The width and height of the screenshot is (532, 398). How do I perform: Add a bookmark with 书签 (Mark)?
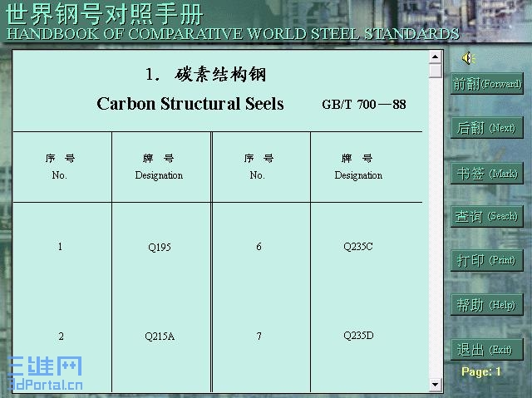pyautogui.click(x=487, y=173)
